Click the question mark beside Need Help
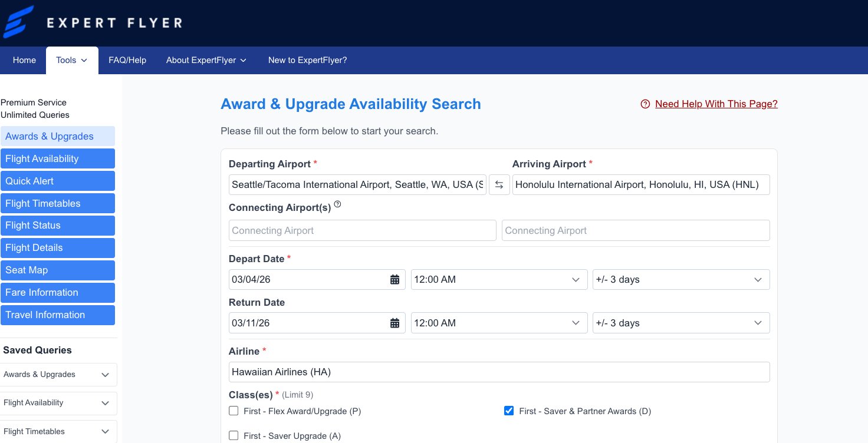868x443 pixels. coord(645,104)
